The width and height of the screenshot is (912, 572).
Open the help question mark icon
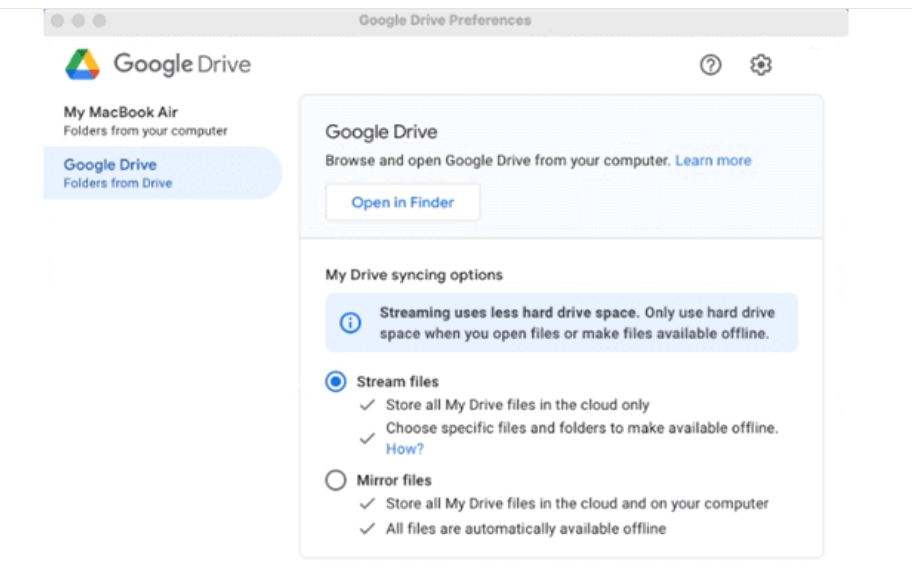(710, 65)
